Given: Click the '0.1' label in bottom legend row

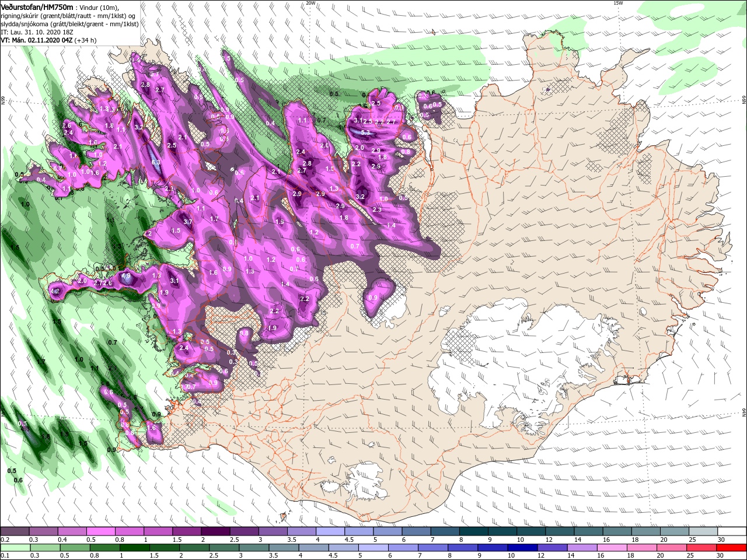Looking at the screenshot, I should (5, 556).
